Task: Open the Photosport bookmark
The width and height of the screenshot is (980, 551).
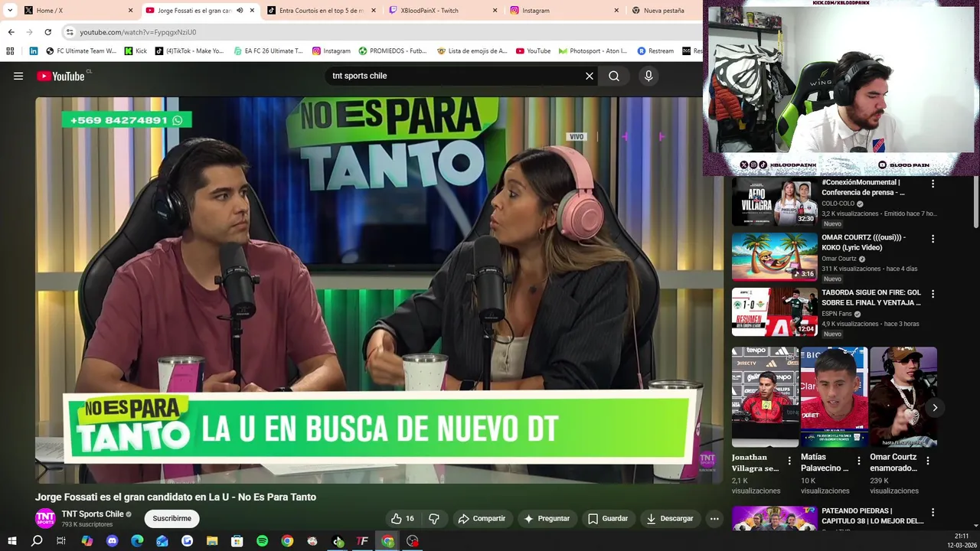Action: (593, 51)
